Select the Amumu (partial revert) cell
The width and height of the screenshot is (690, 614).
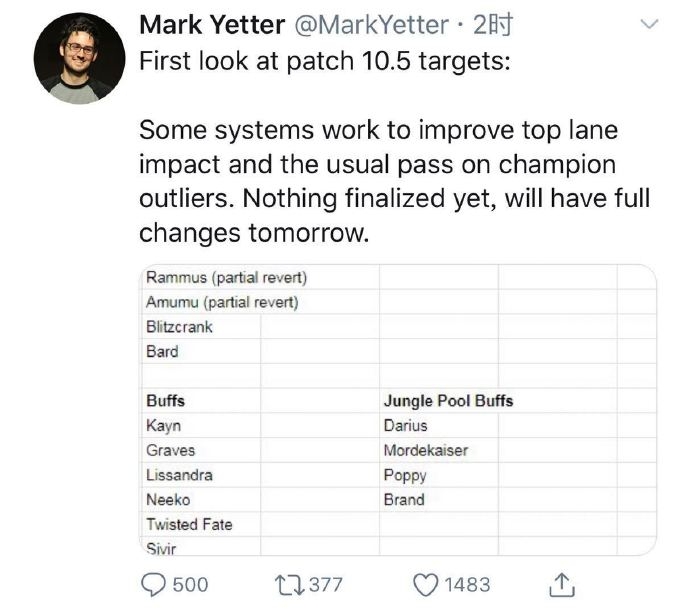click(222, 302)
